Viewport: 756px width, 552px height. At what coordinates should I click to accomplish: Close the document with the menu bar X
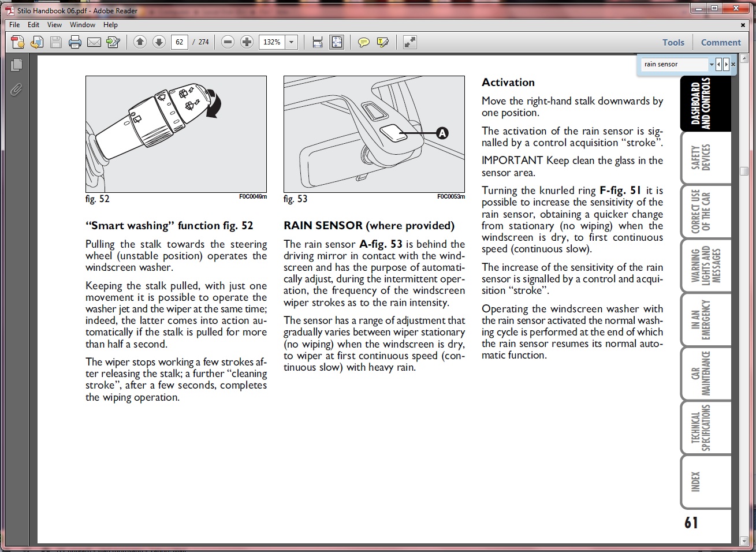click(743, 25)
